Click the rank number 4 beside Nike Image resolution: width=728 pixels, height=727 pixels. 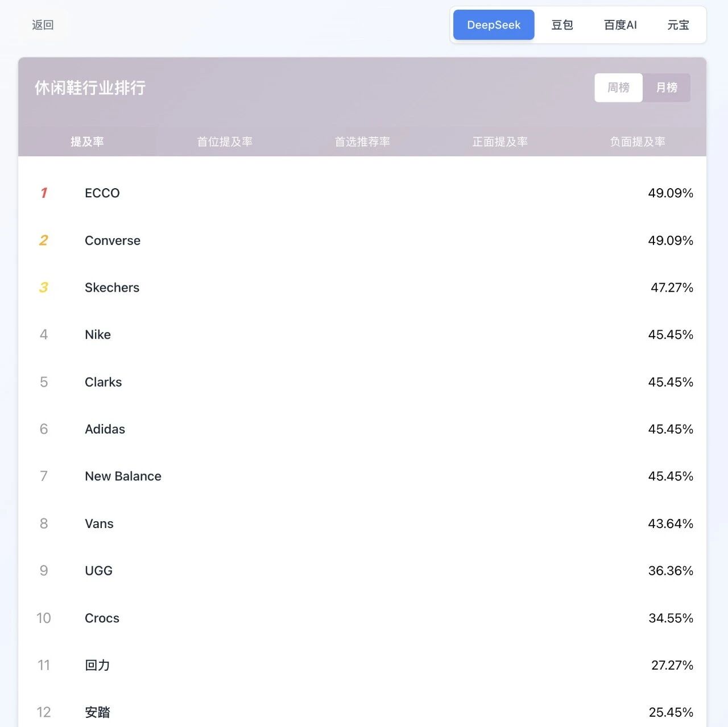(x=44, y=335)
